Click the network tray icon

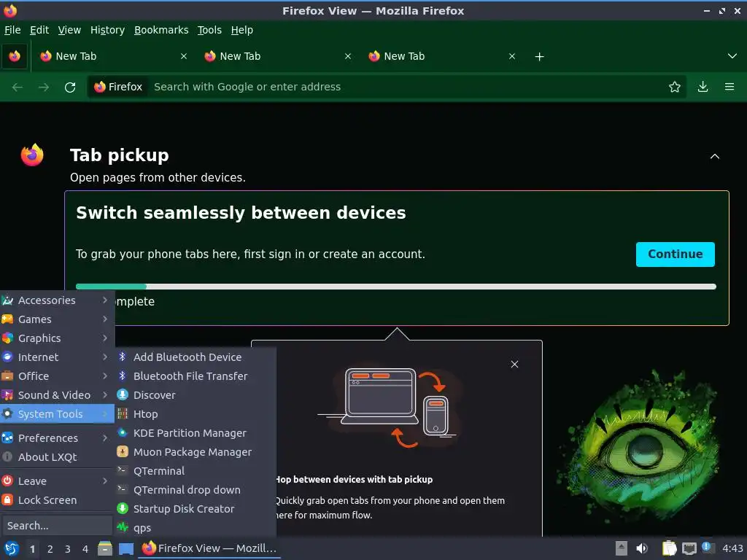coord(689,548)
